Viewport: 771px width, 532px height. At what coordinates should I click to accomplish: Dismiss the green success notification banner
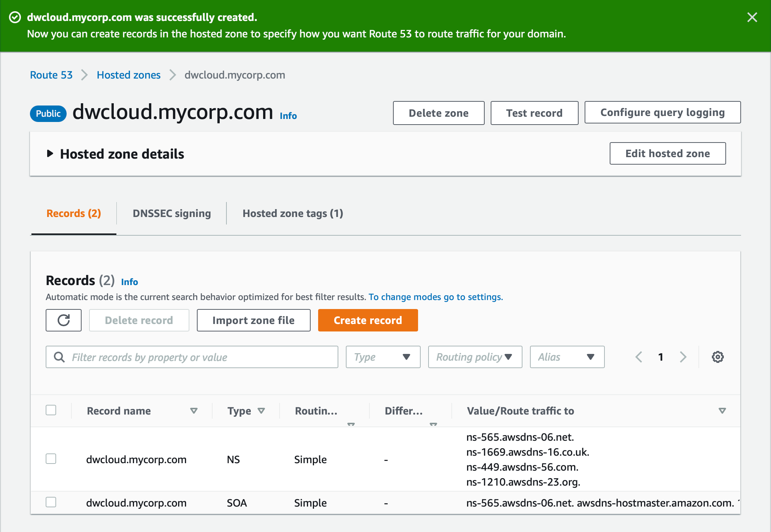tap(752, 17)
